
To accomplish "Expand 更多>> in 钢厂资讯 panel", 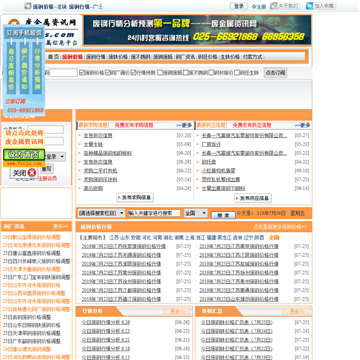I will coord(61,226).
